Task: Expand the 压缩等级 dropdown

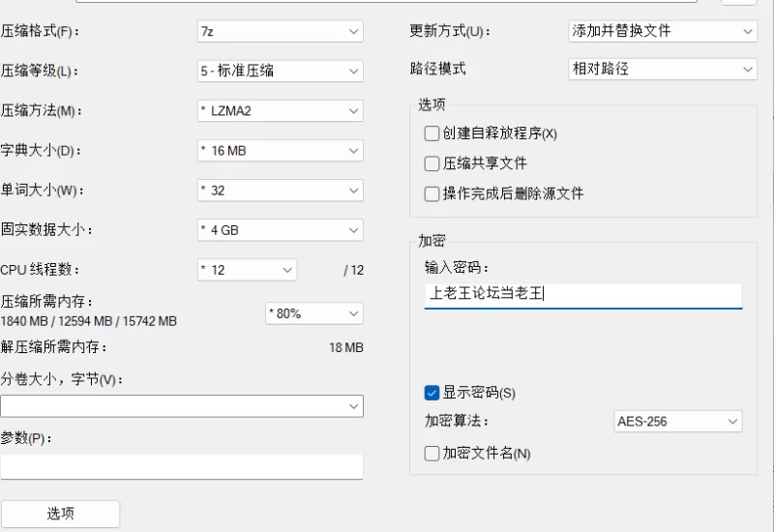Action: click(x=280, y=71)
